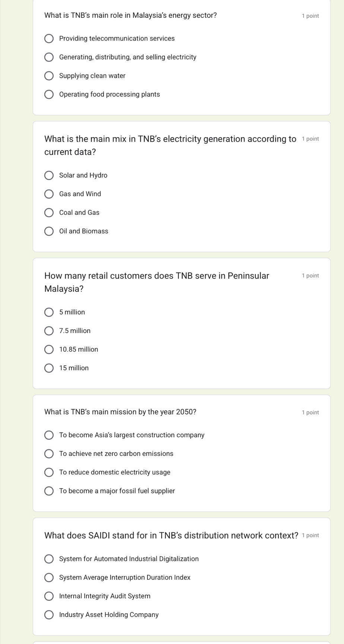
Task: Pick 'Operating food processing plants' radio button
Action: tap(49, 94)
